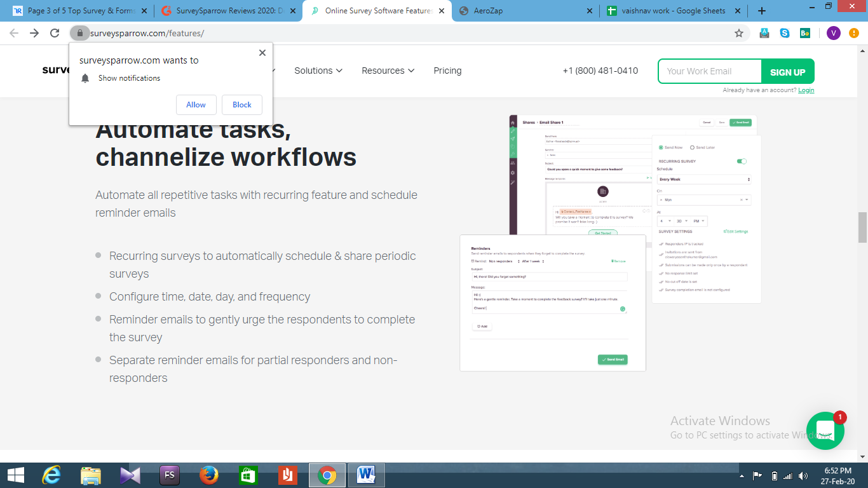The width and height of the screenshot is (868, 488).
Task: Bookmark this page with the star icon
Action: [x=739, y=33]
